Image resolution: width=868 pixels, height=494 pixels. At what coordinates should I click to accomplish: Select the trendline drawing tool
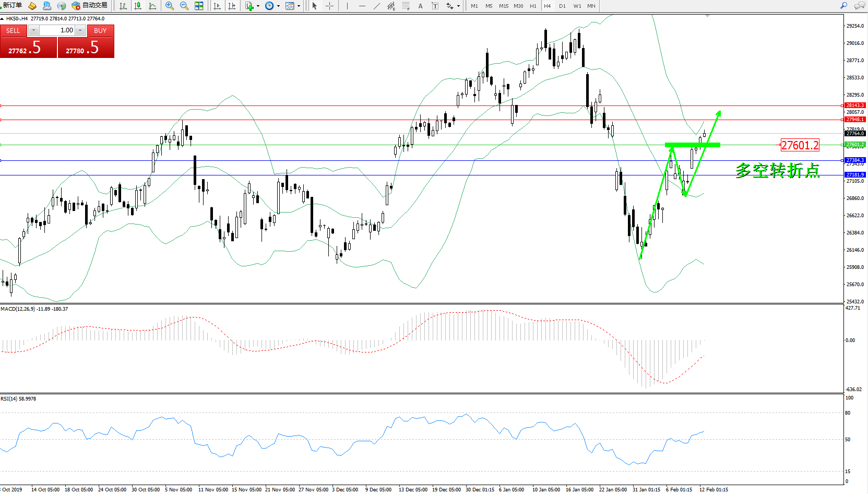377,6
